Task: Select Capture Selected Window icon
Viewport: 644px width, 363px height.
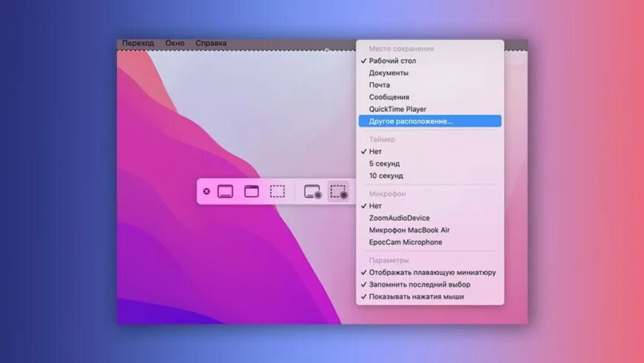Action: click(252, 191)
